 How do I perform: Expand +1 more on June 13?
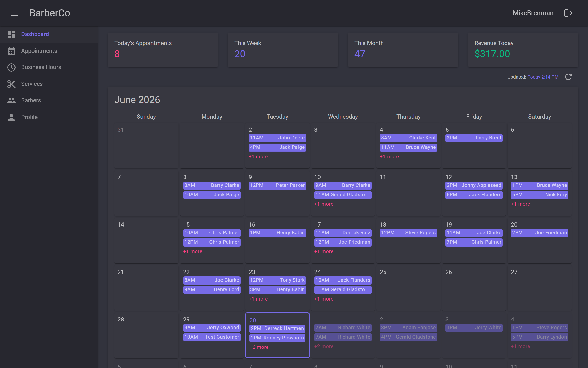click(520, 204)
